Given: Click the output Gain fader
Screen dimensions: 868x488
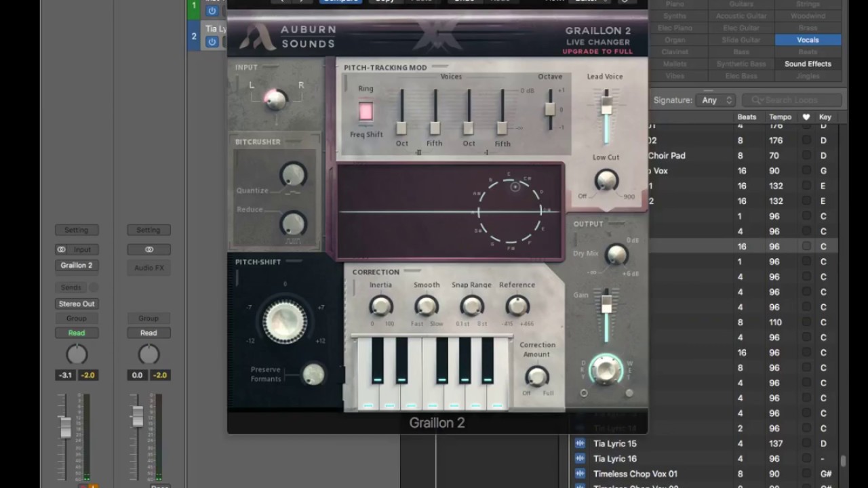Looking at the screenshot, I should pyautogui.click(x=606, y=304).
